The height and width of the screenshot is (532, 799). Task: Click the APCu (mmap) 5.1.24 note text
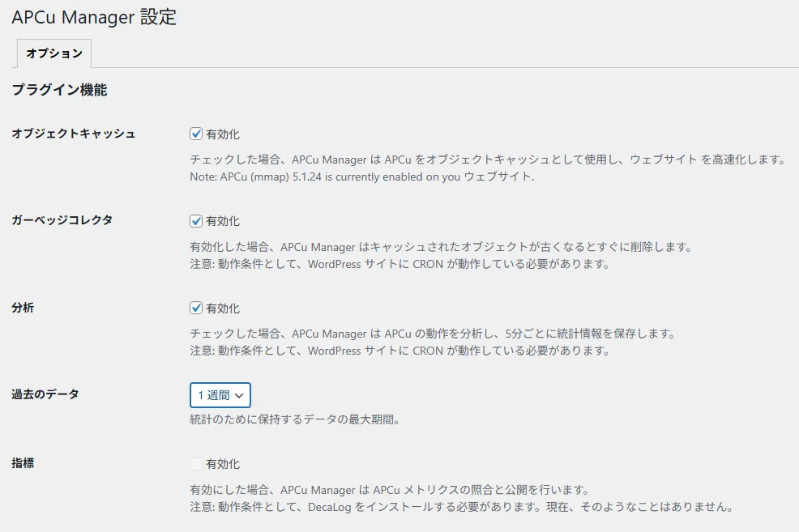[x=361, y=177]
